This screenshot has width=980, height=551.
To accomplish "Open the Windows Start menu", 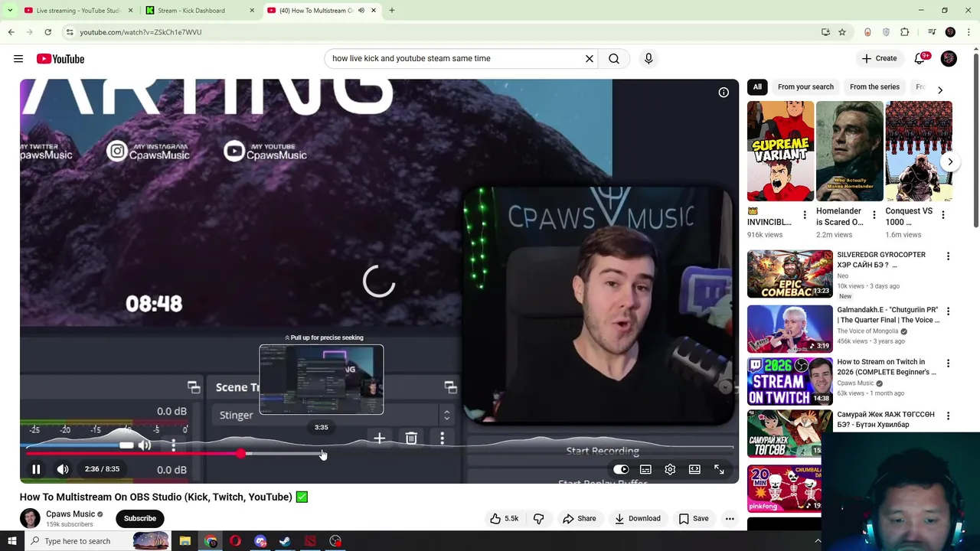I will click(11, 541).
